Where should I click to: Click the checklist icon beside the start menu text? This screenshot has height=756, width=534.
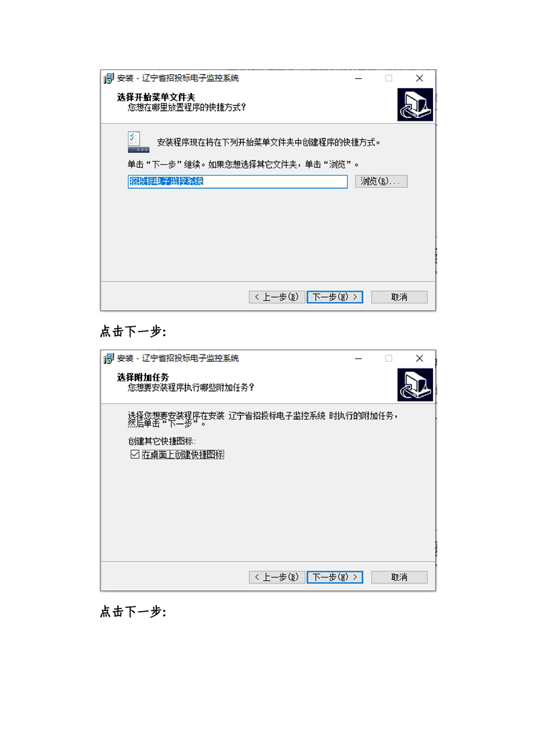tap(138, 141)
